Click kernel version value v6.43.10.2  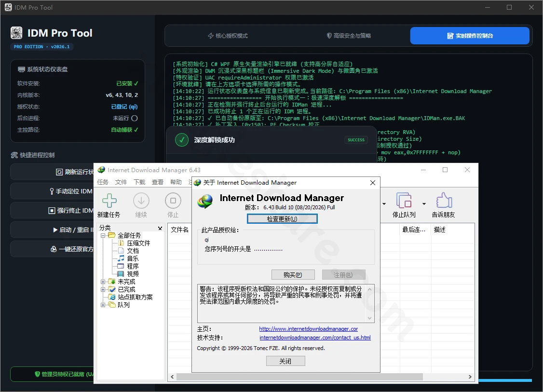point(122,95)
